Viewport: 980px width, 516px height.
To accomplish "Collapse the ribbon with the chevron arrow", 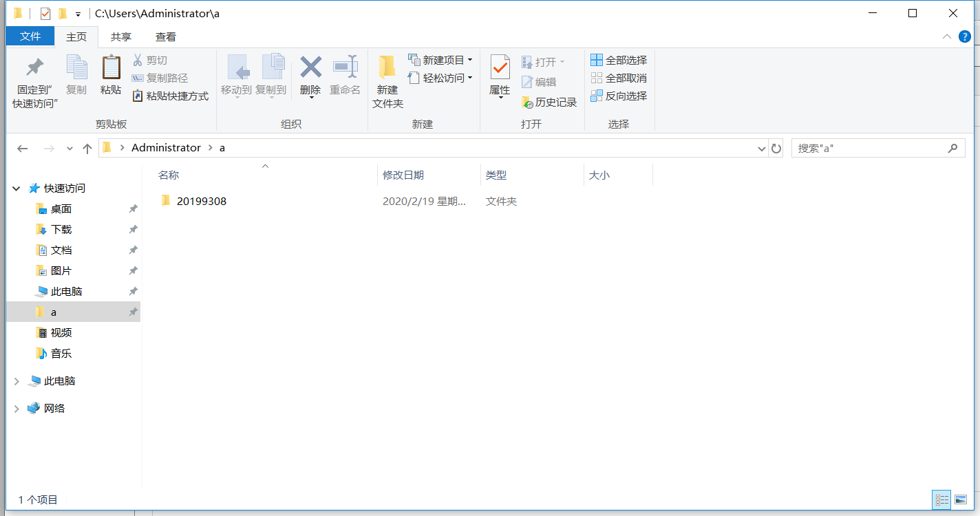I will pyautogui.click(x=947, y=36).
